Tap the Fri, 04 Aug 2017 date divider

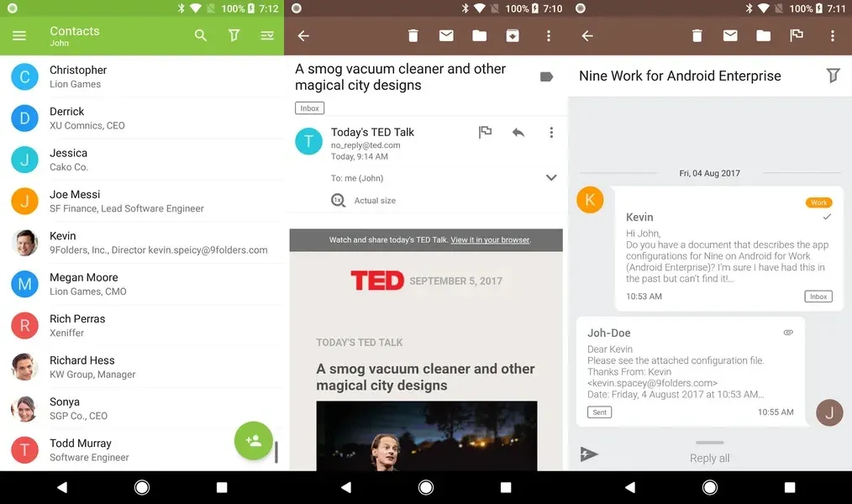tap(710, 173)
